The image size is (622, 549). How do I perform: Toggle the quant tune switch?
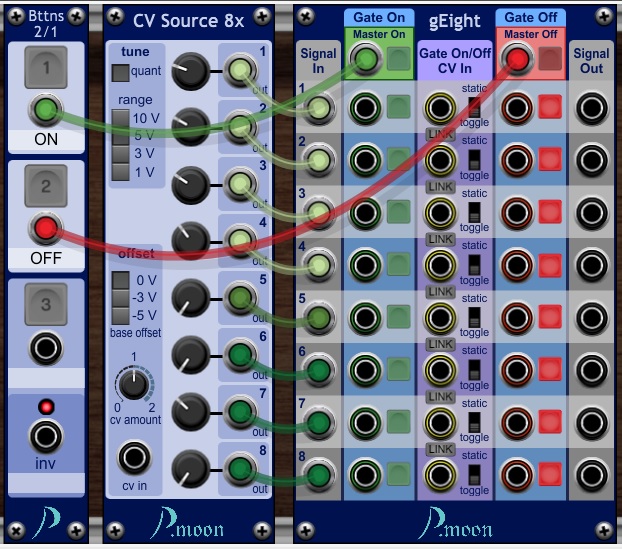pos(120,72)
